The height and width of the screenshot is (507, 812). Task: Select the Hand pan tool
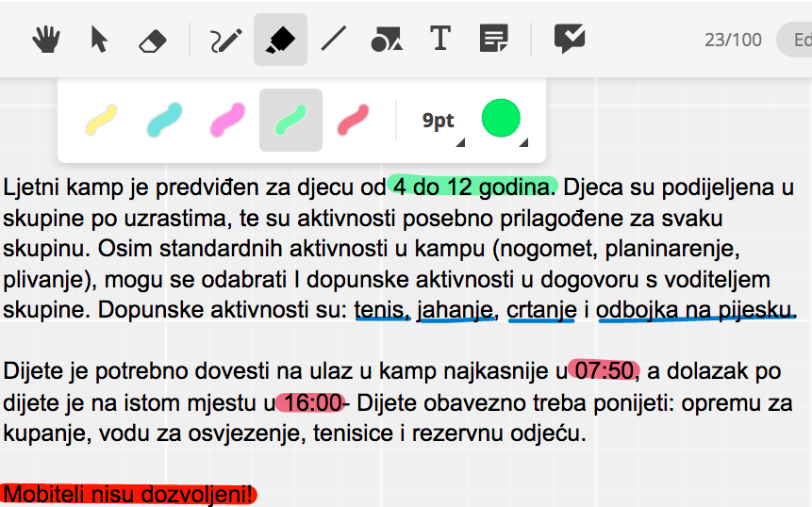[46, 40]
